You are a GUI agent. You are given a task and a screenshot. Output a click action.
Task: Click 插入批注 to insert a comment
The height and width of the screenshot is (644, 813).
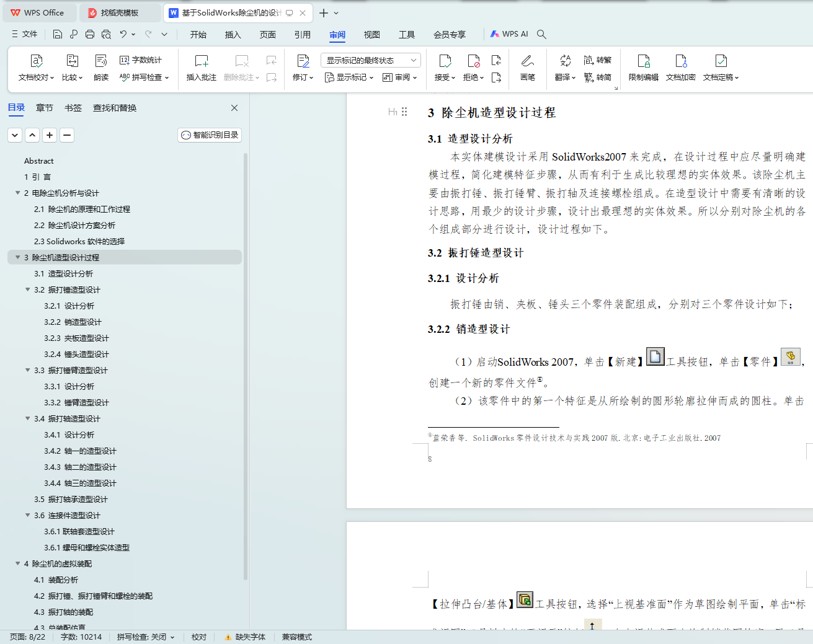(x=202, y=68)
